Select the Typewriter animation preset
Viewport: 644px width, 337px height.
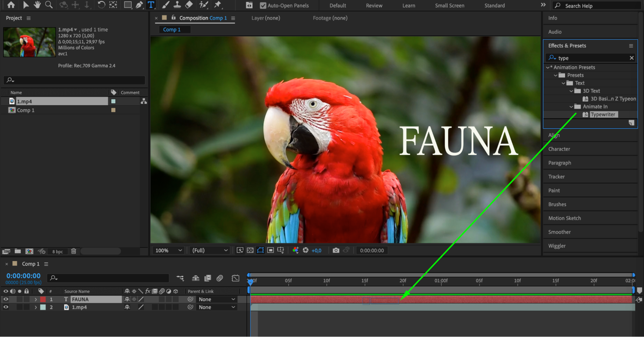point(602,115)
